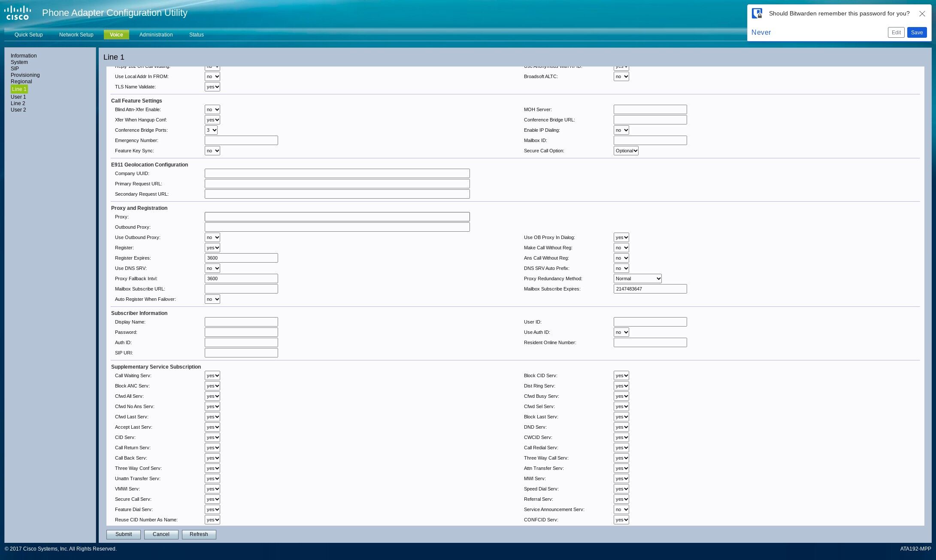This screenshot has width=936, height=560.
Task: Open Use Local Addr In FROM dropdown
Action: pyautogui.click(x=212, y=77)
